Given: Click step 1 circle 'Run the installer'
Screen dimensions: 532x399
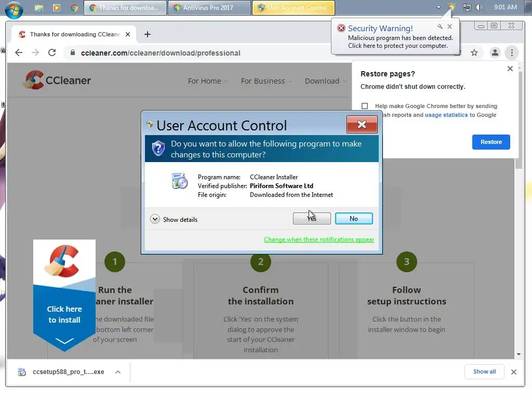Looking at the screenshot, I should [115, 262].
